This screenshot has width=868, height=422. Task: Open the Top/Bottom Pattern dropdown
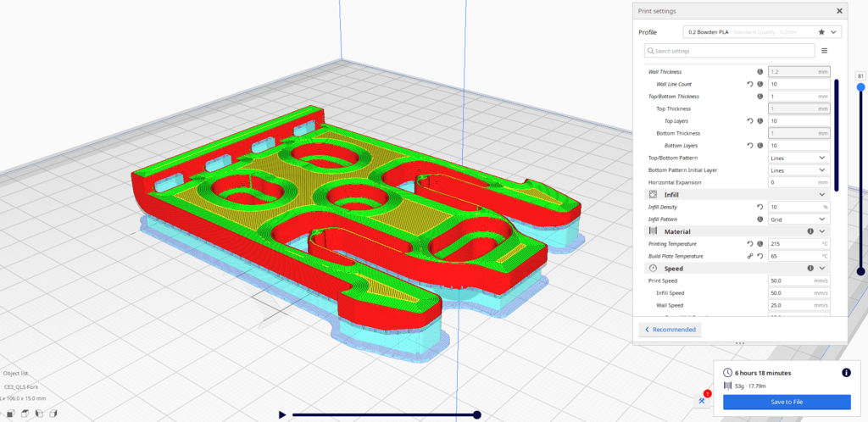point(798,158)
